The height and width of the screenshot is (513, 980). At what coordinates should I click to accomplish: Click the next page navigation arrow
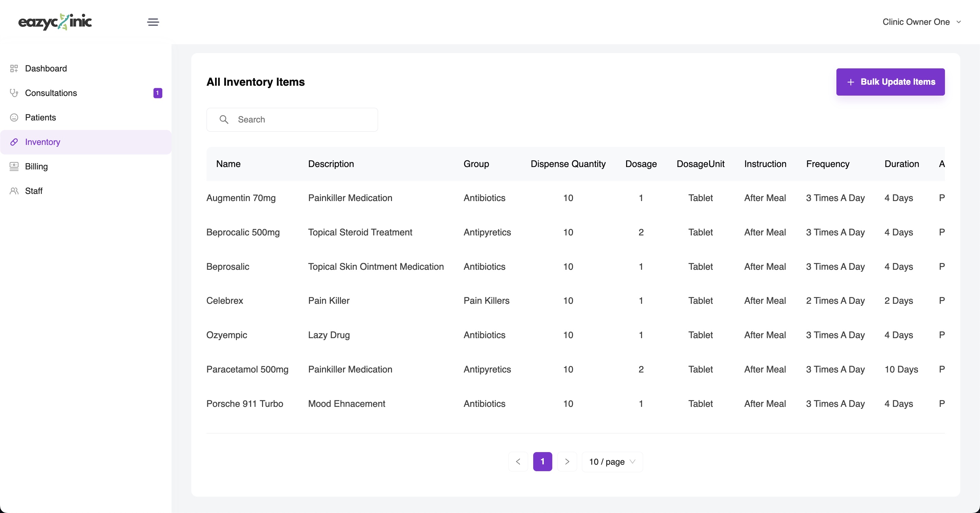coord(567,461)
